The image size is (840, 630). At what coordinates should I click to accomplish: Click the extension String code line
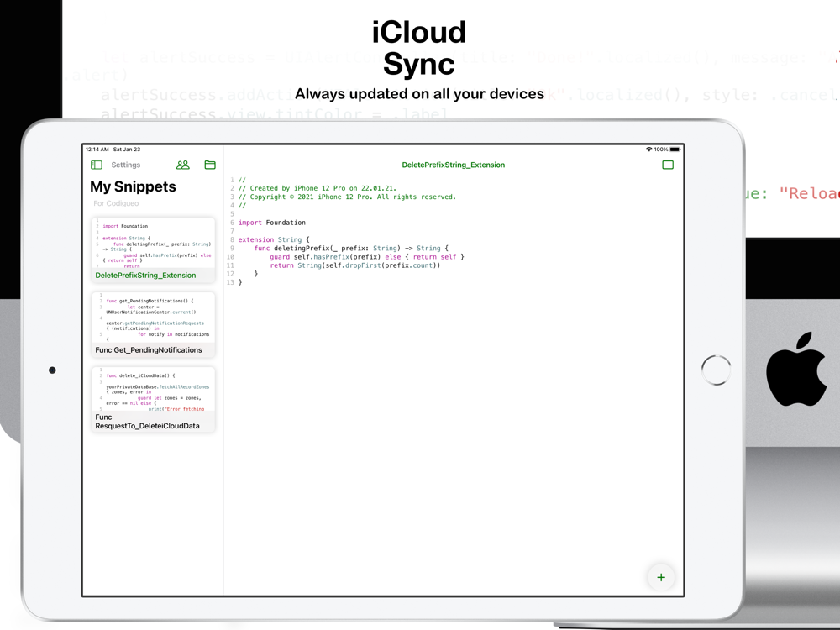[274, 239]
